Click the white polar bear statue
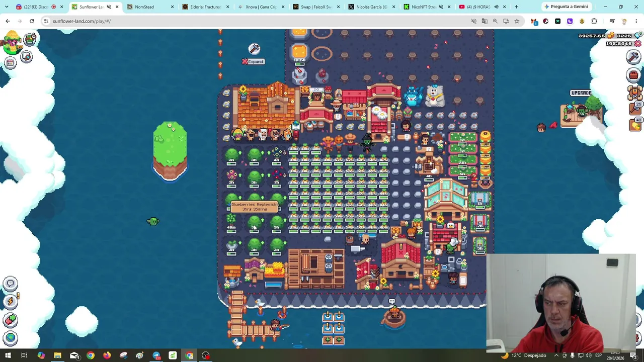The height and width of the screenshot is (362, 644). [435, 96]
